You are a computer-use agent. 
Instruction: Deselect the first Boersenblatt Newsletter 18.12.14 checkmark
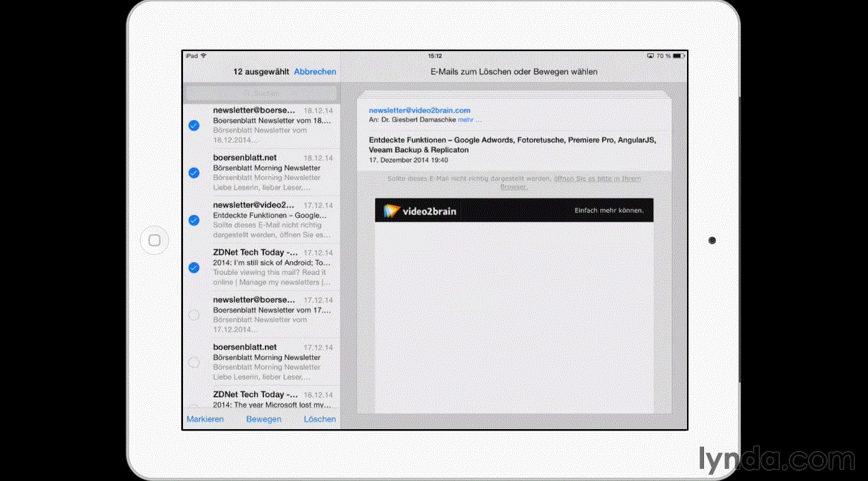pyautogui.click(x=193, y=125)
